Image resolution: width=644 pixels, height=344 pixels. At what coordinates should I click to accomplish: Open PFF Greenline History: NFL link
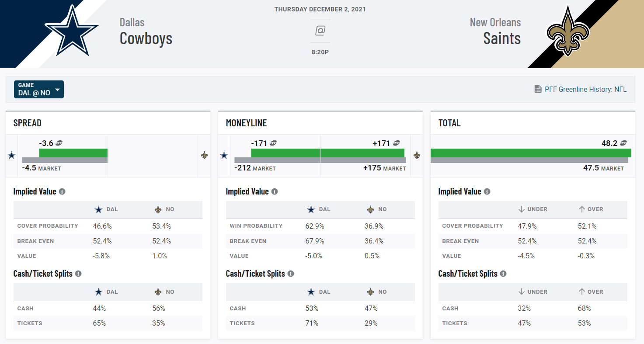coord(585,89)
